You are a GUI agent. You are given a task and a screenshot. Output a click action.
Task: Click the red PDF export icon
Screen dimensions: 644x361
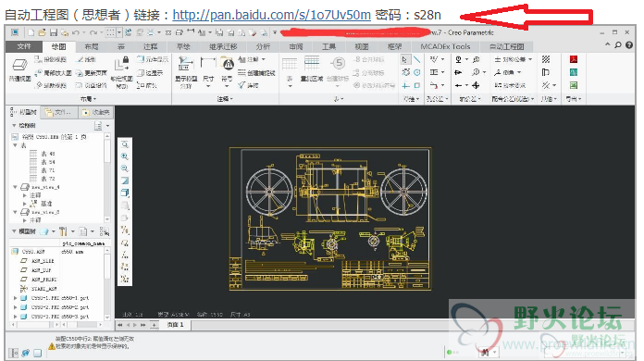click(x=574, y=59)
